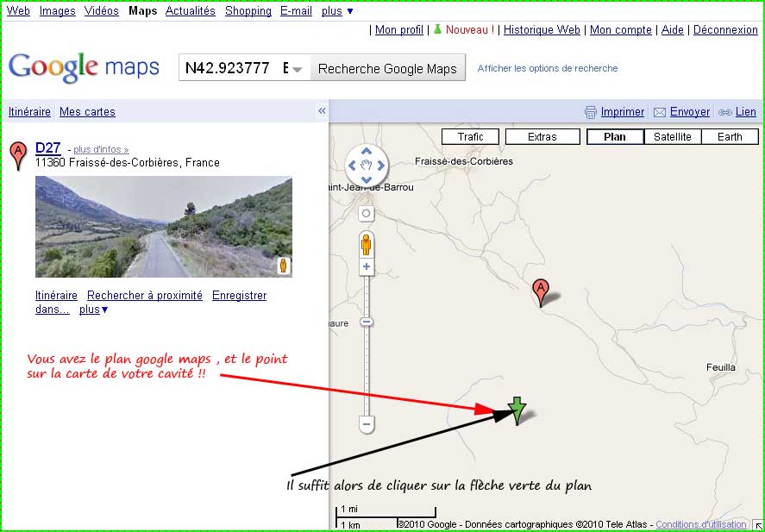The height and width of the screenshot is (532, 765).
Task: Open the Itinéraire tab link in left panel
Action: point(30,112)
